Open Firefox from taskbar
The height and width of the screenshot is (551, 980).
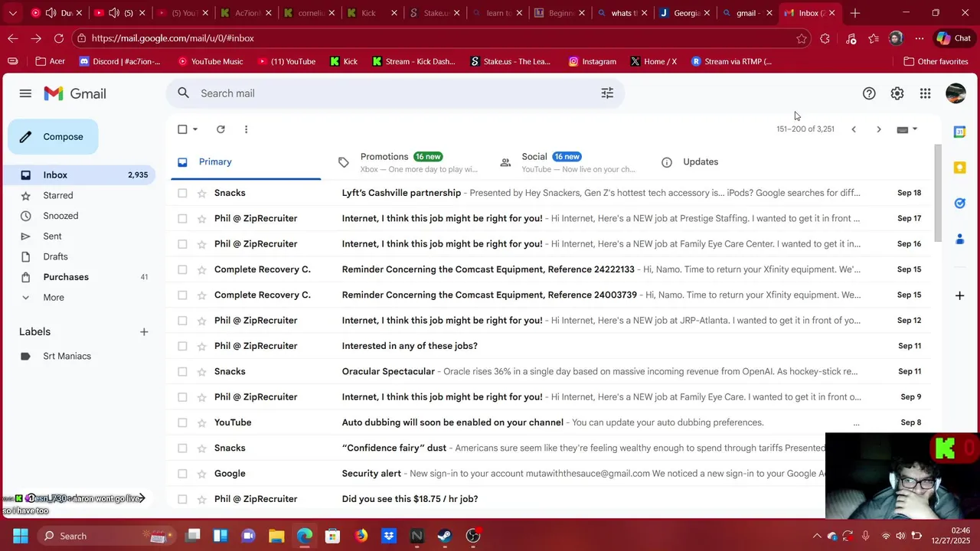point(361,536)
